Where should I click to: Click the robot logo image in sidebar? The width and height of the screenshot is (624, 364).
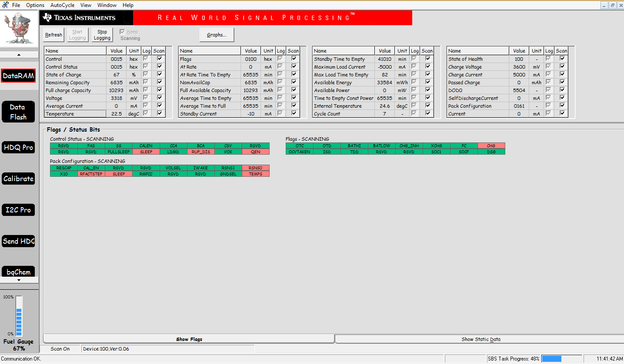coord(18,29)
